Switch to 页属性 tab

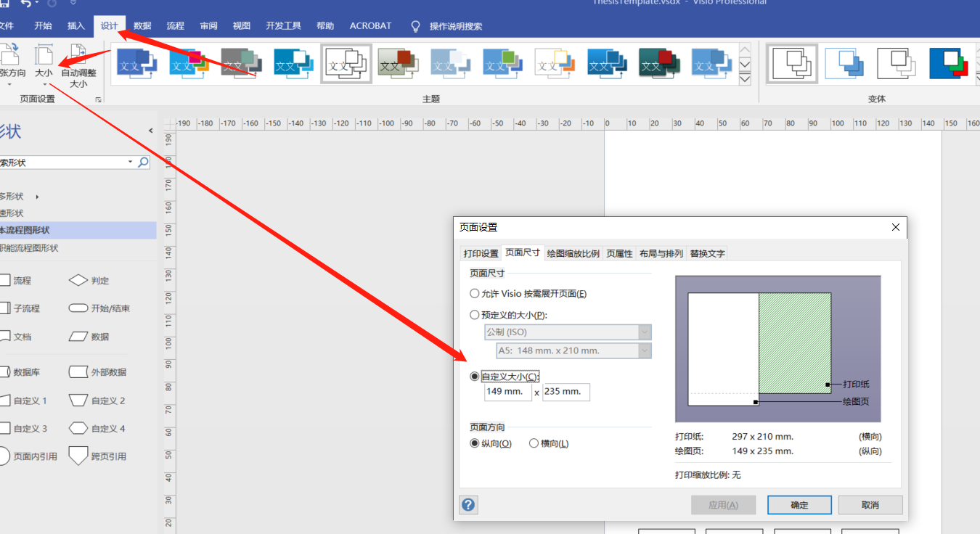coord(619,253)
